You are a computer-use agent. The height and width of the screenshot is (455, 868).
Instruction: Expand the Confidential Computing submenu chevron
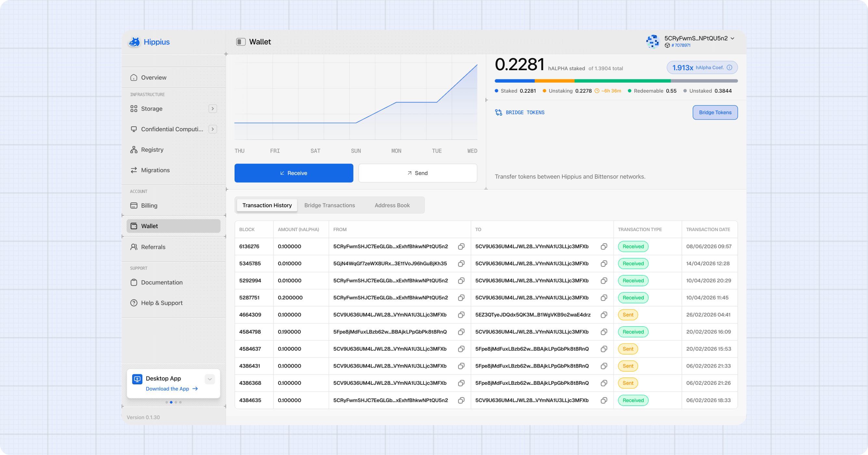pyautogui.click(x=213, y=129)
